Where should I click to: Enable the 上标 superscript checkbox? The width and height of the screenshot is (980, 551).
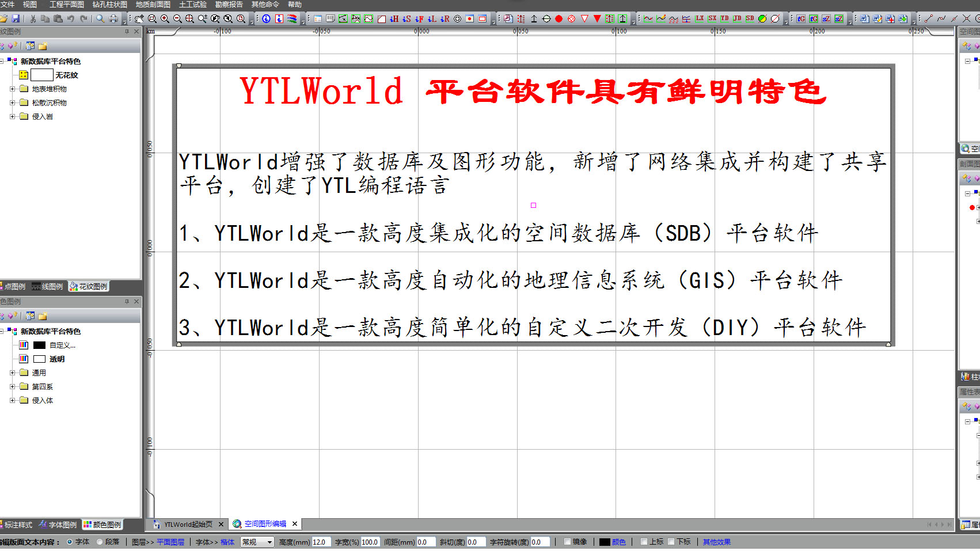tap(644, 542)
